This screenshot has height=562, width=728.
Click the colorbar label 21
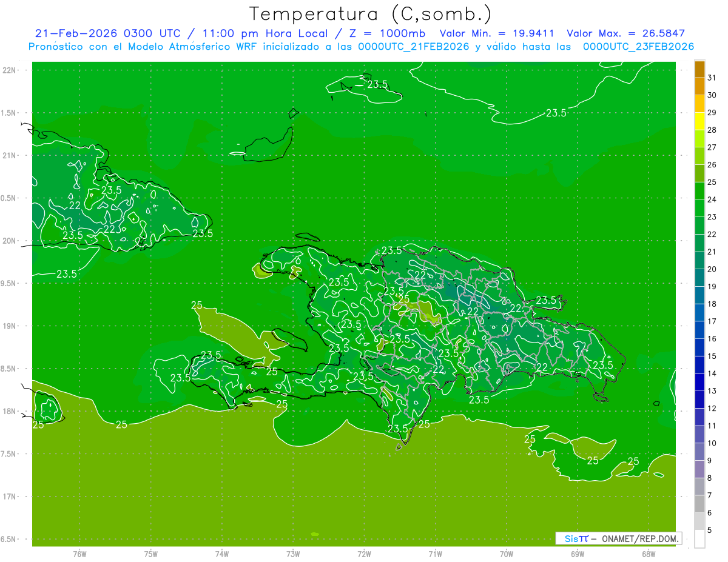pos(712,252)
